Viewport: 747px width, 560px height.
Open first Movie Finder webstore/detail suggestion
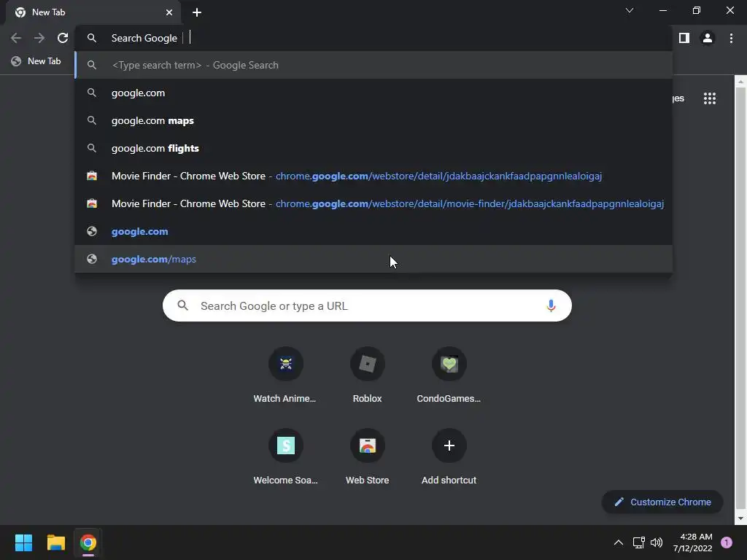[373, 176]
